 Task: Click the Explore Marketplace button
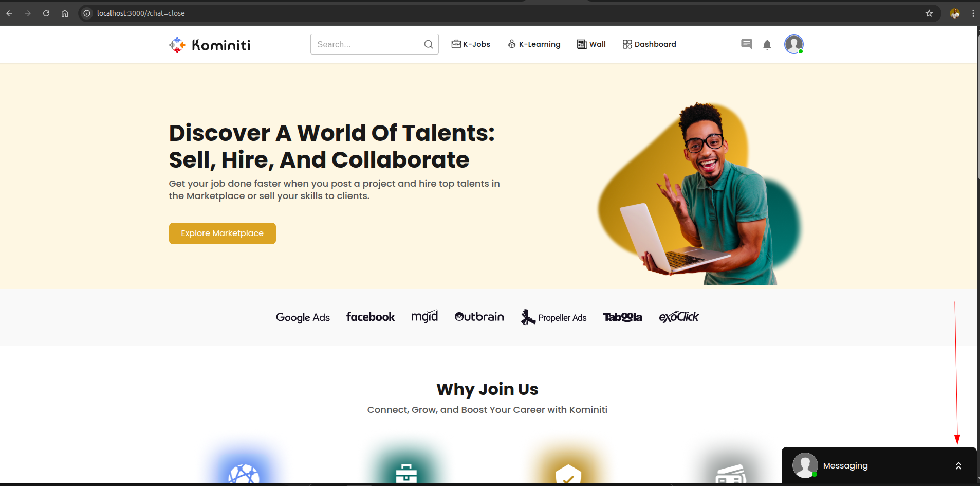[223, 233]
